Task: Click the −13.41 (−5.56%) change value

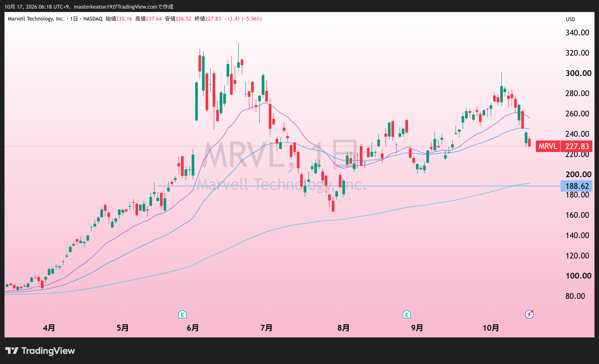Action: (243, 19)
